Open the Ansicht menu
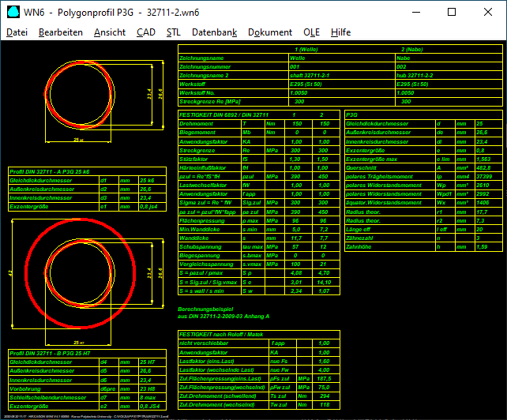This screenshot has height=420, width=507. point(109,32)
